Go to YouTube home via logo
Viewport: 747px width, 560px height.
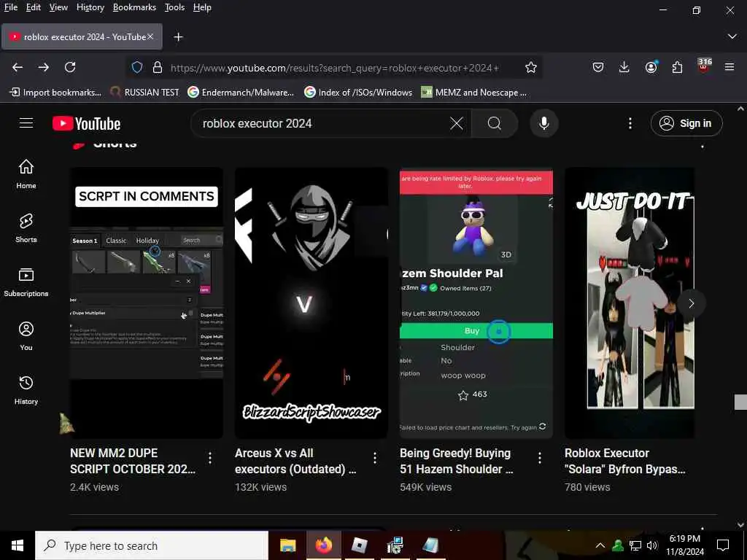(x=86, y=123)
